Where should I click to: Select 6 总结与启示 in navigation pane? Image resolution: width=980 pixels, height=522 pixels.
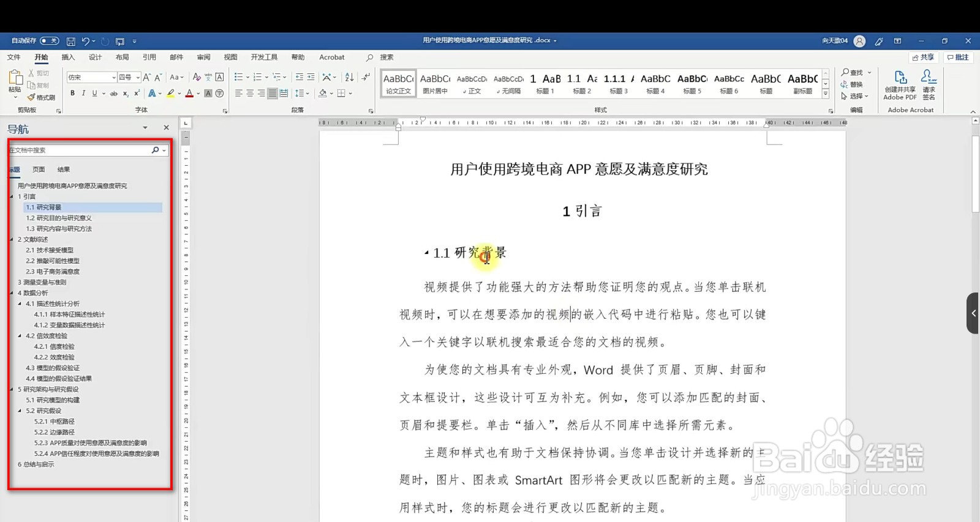tap(36, 464)
